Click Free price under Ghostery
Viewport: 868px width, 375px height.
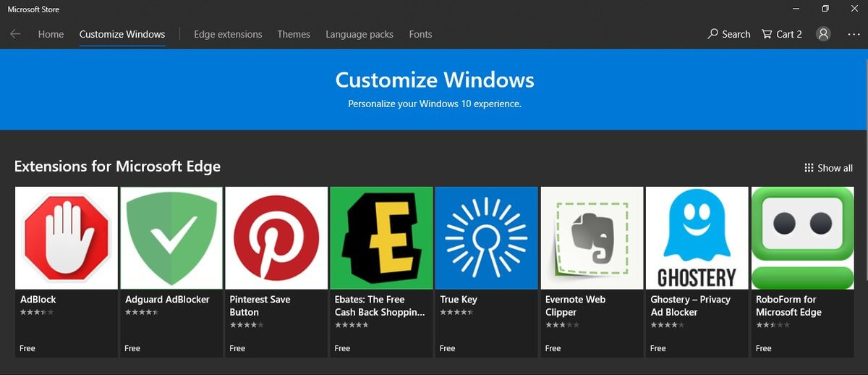point(658,348)
